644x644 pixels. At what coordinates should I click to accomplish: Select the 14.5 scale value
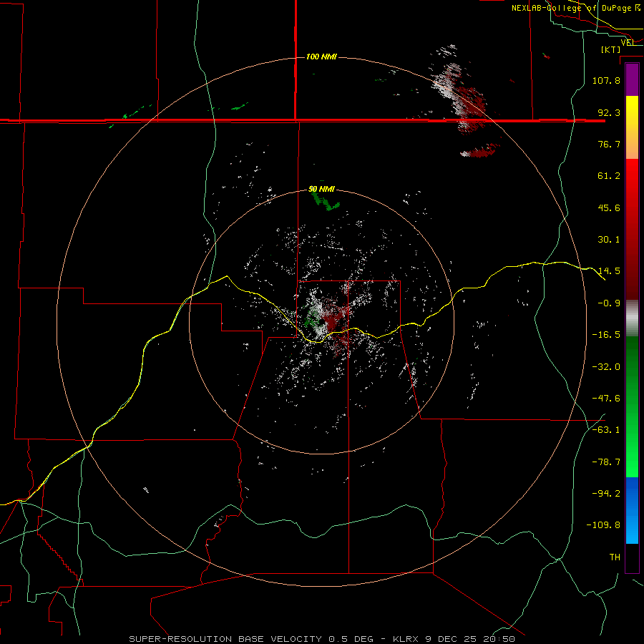(x=609, y=271)
